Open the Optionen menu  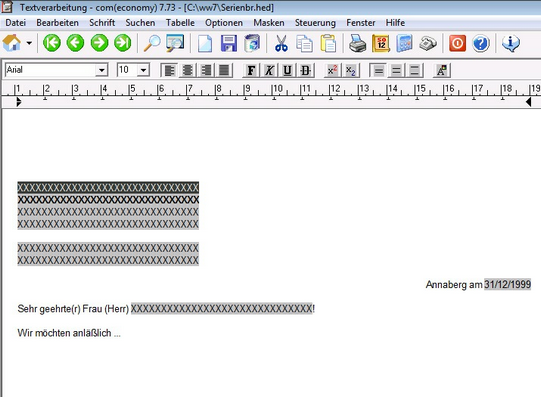pyautogui.click(x=224, y=23)
